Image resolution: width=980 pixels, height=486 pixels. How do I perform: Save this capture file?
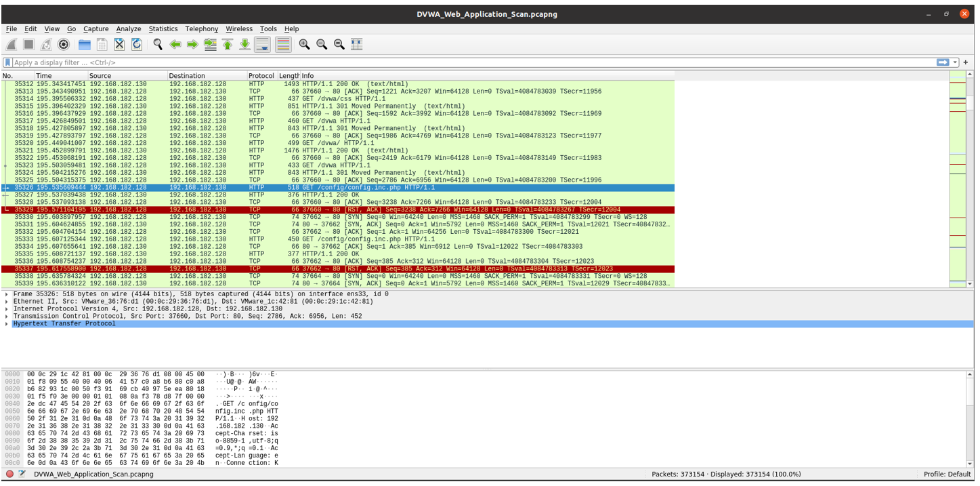click(x=102, y=45)
